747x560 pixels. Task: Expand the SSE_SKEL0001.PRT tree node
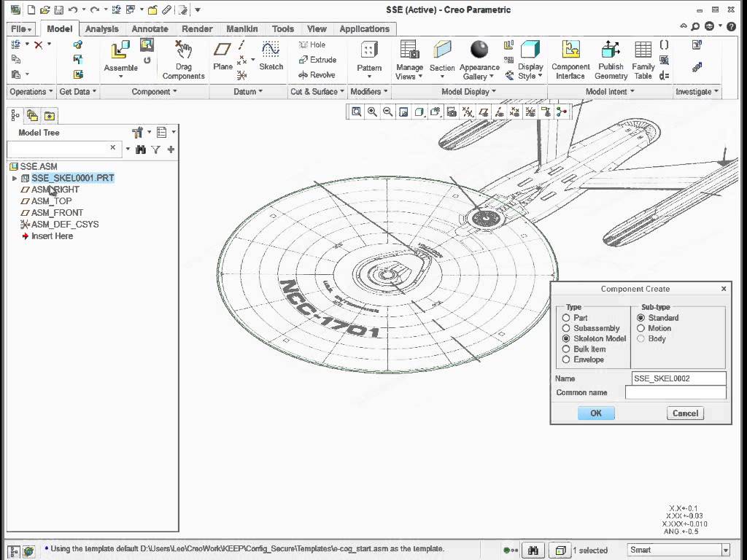[14, 177]
